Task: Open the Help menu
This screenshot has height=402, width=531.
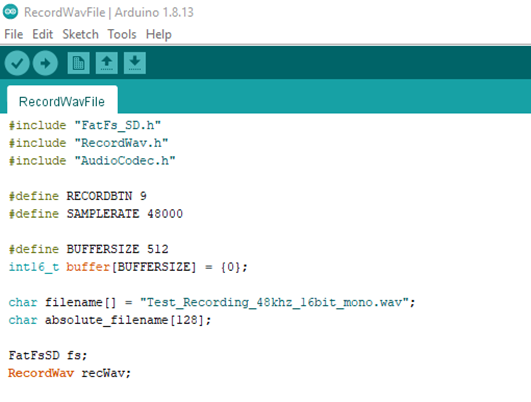Action: [x=158, y=34]
